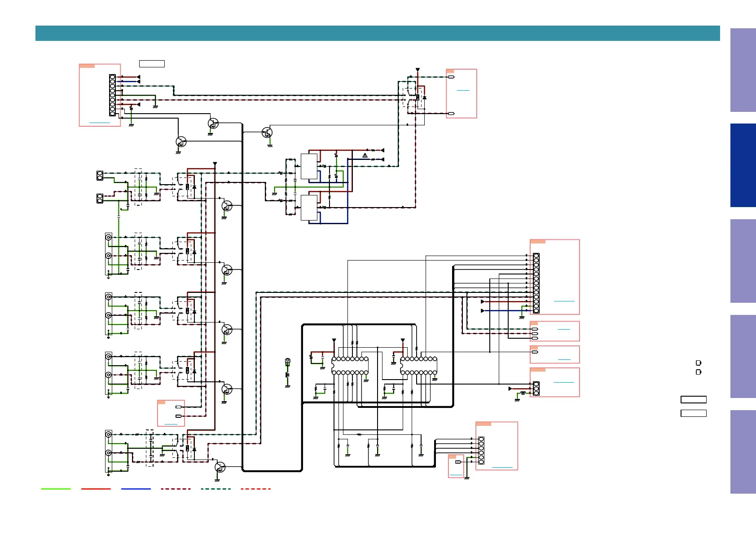Screen dimensions: 756x535
Task: Follow the link beside the 13-pin connector
Action: coord(564,301)
